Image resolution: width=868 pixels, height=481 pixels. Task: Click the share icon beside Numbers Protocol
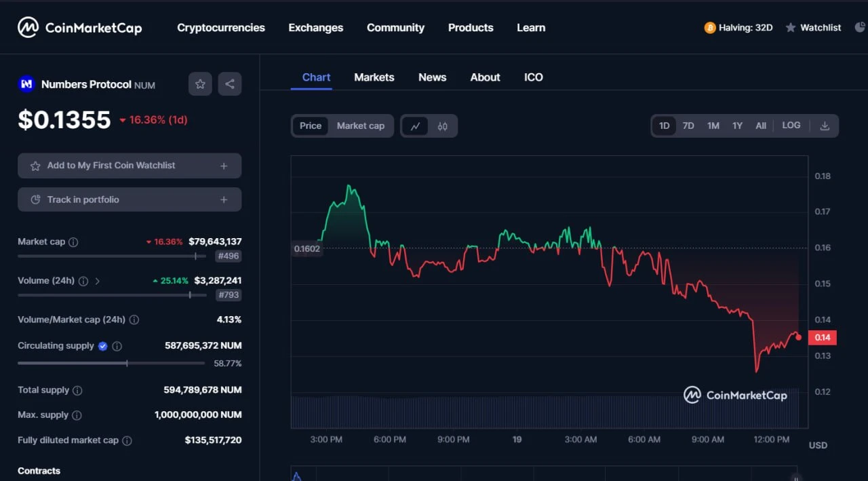click(230, 84)
